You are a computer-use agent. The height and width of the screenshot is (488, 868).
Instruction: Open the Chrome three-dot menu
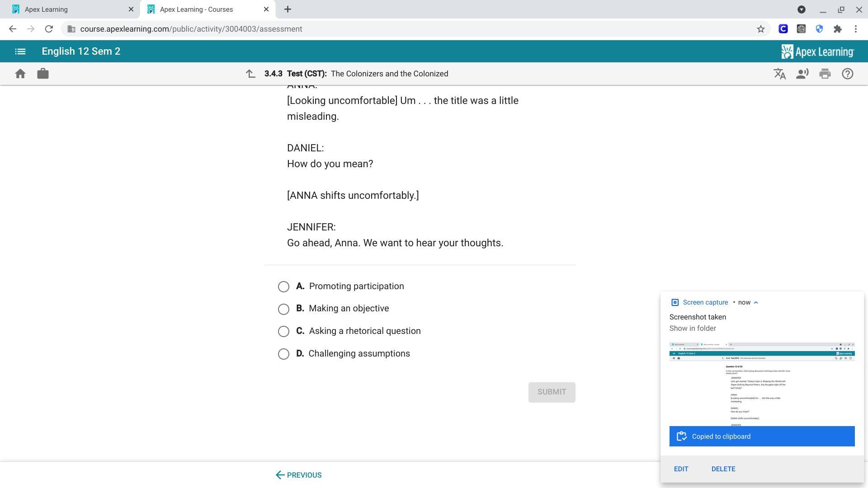(855, 29)
